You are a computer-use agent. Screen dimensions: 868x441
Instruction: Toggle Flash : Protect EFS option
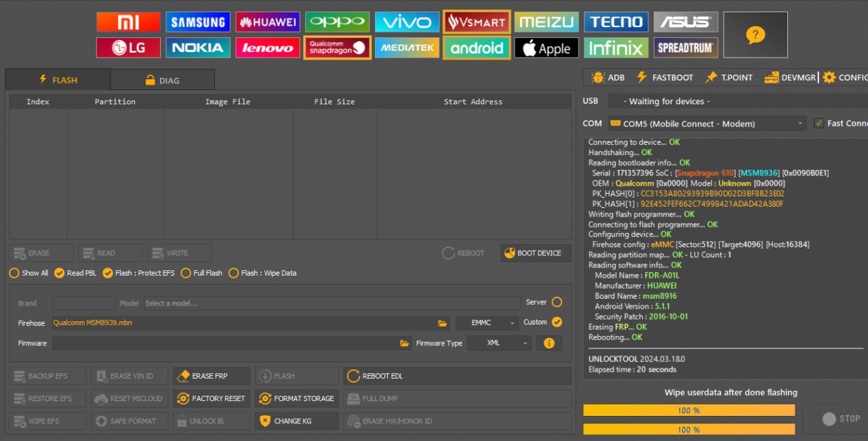pyautogui.click(x=138, y=273)
